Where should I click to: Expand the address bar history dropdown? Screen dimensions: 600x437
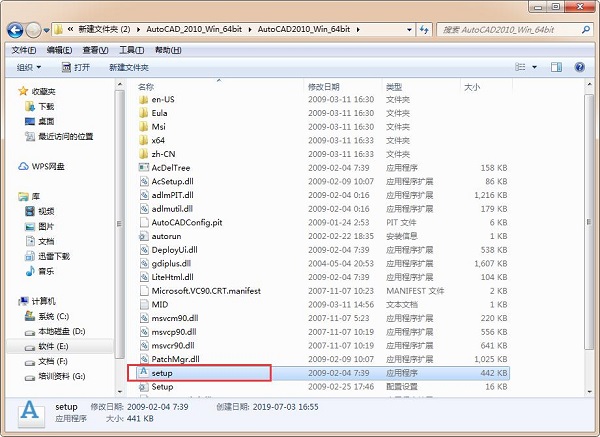pyautogui.click(x=409, y=29)
